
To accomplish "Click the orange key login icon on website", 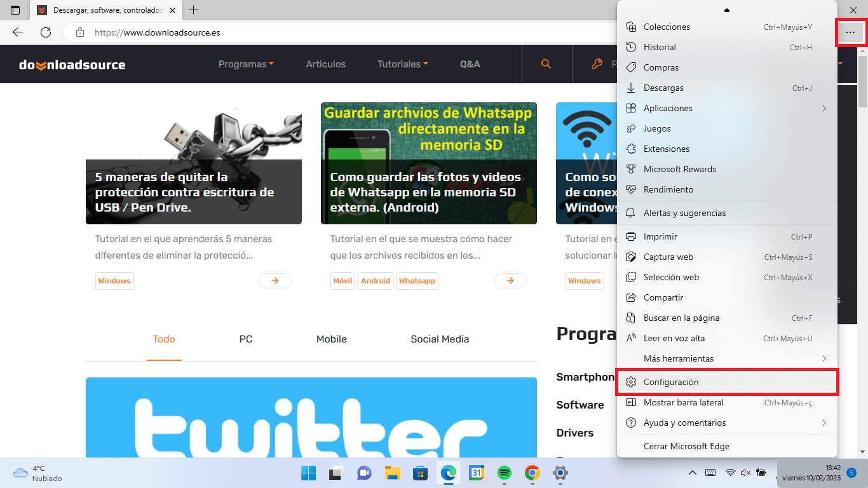I will [x=597, y=64].
